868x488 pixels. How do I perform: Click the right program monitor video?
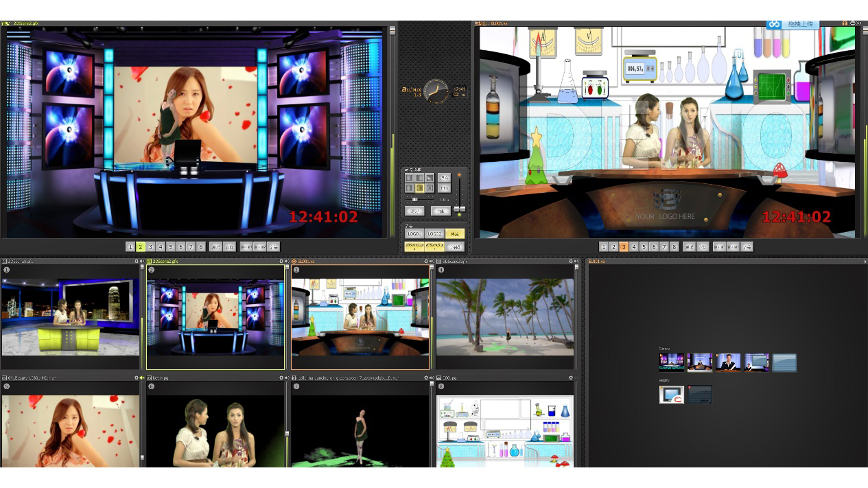[668, 132]
